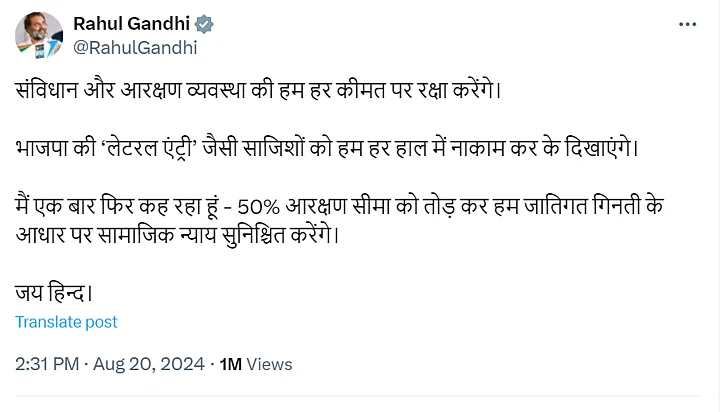The height and width of the screenshot is (412, 720).
Task: Click Rahul Gandhi's profile picture
Action: click(x=38, y=35)
